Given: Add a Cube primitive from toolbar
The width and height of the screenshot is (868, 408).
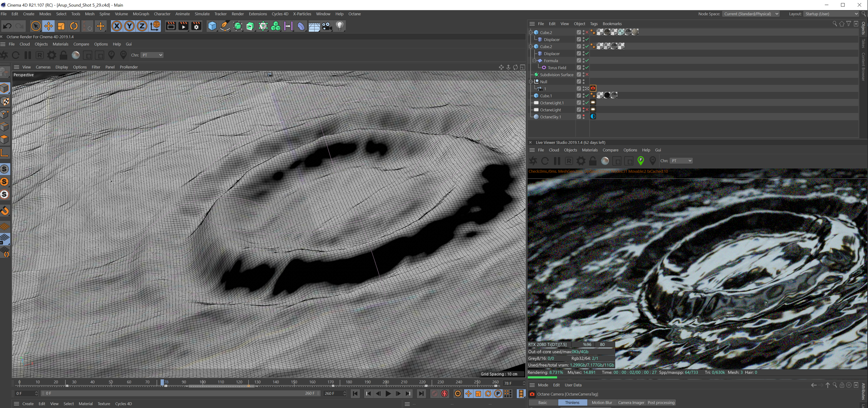Looking at the screenshot, I should 212,26.
